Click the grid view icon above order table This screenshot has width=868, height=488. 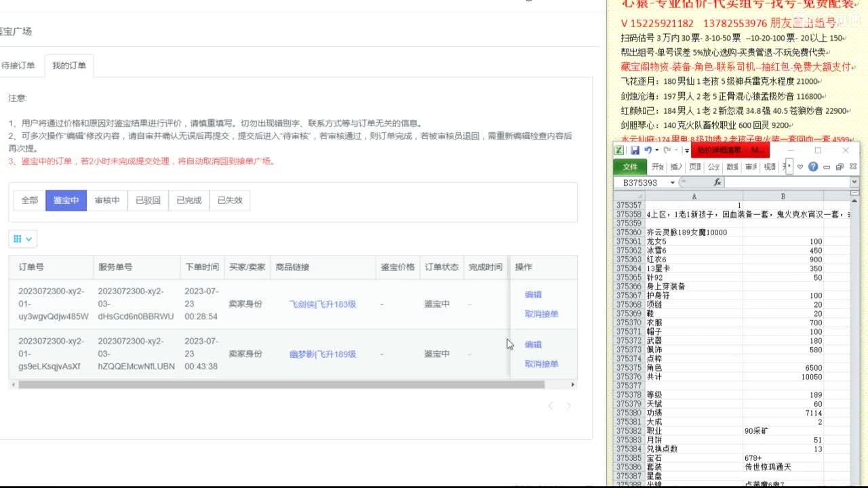point(18,239)
